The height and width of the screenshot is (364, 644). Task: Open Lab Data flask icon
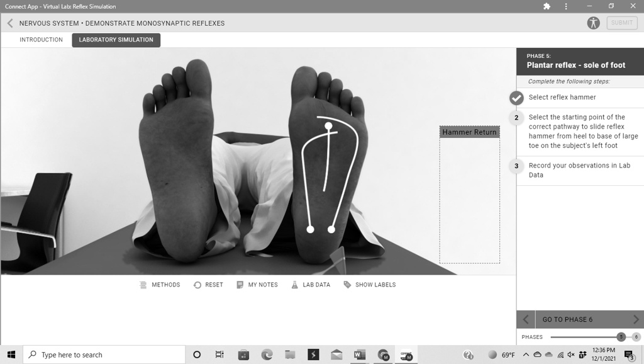(294, 285)
